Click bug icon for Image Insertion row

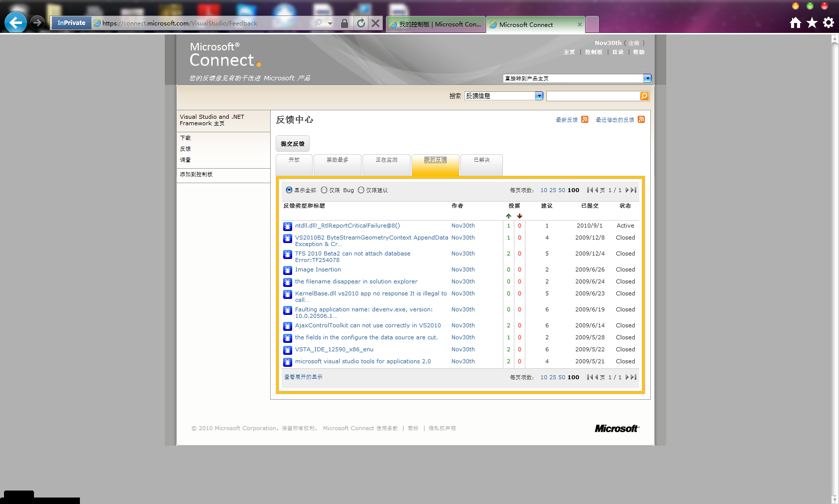288,270
